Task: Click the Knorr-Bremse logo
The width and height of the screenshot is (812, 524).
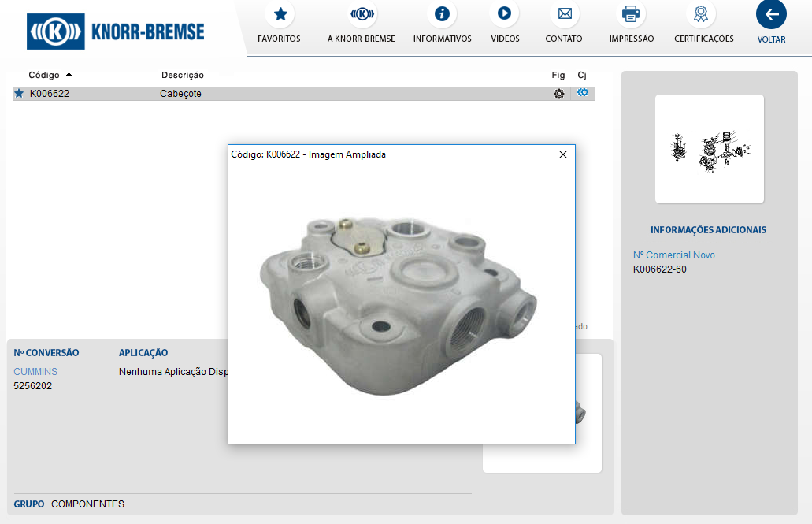Action: tap(116, 32)
